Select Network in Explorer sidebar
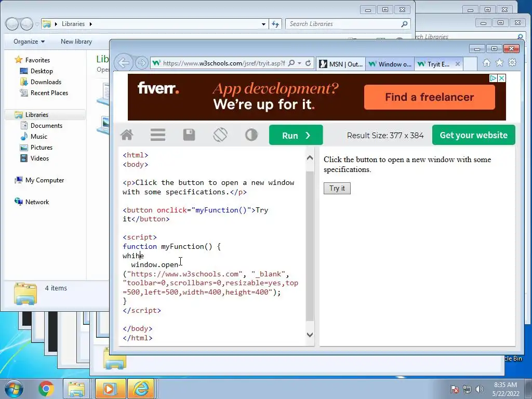 tap(37, 202)
